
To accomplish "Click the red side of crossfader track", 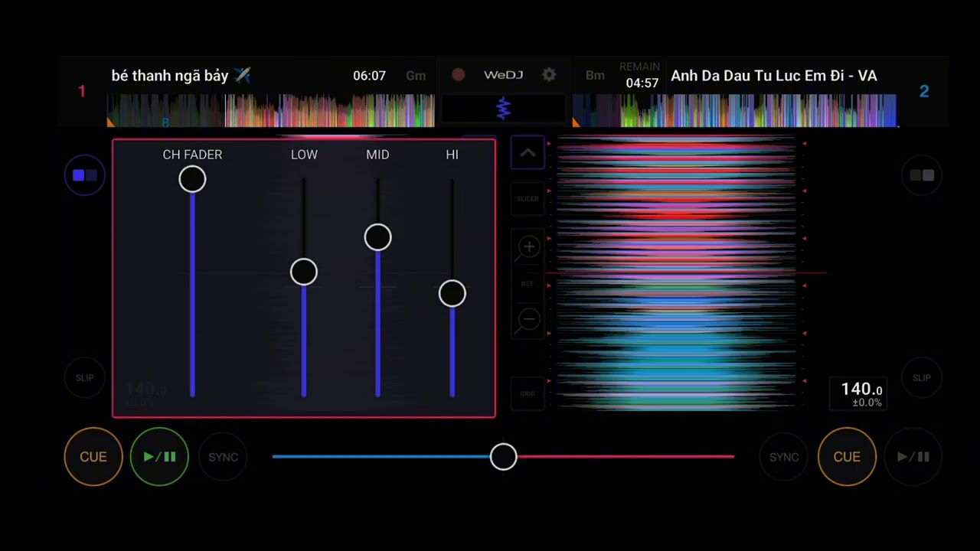I will tap(626, 457).
